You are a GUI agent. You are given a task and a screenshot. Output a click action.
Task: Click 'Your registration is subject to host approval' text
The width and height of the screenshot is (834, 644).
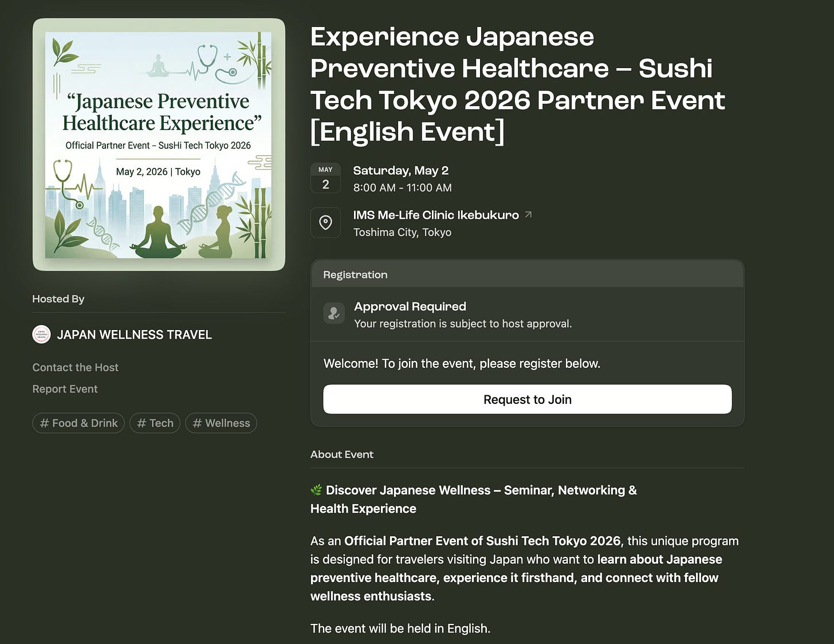pyautogui.click(x=463, y=324)
